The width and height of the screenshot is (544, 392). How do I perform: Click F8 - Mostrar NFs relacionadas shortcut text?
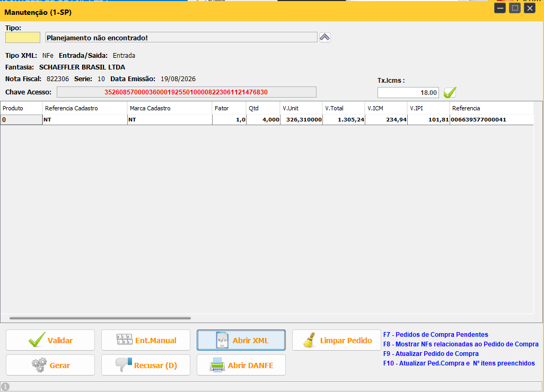(461, 344)
